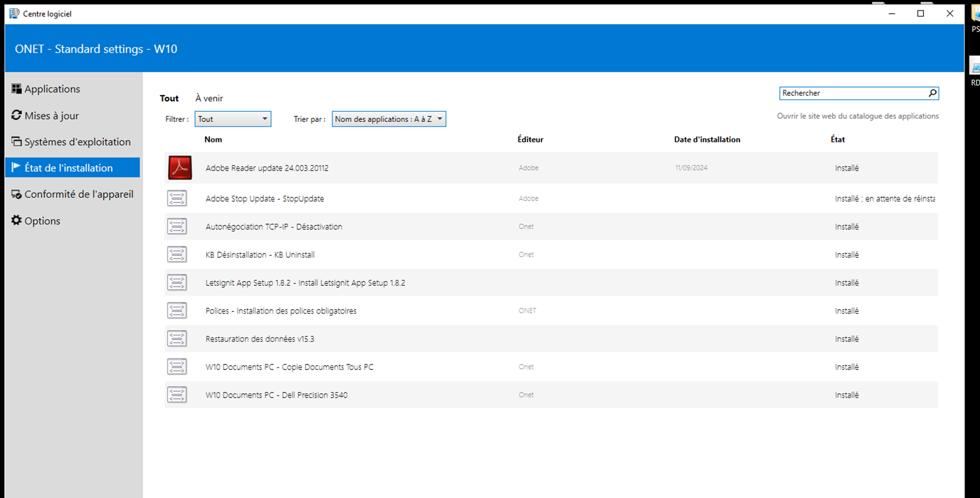This screenshot has width=980, height=498.
Task: Click ONET - Standard settings - W10 banner title
Action: click(x=96, y=49)
